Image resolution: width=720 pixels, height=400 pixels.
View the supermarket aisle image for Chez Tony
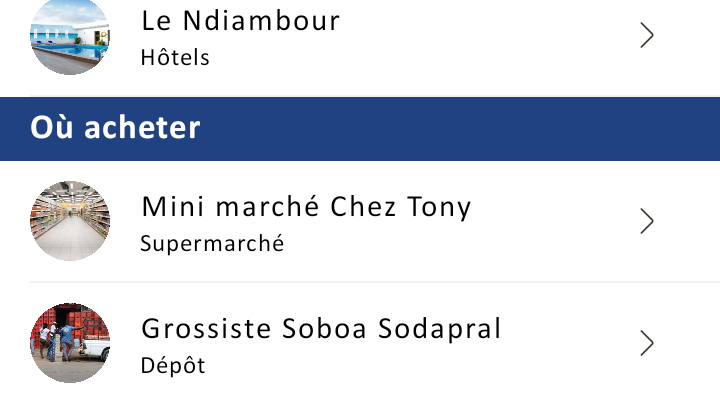click(70, 221)
